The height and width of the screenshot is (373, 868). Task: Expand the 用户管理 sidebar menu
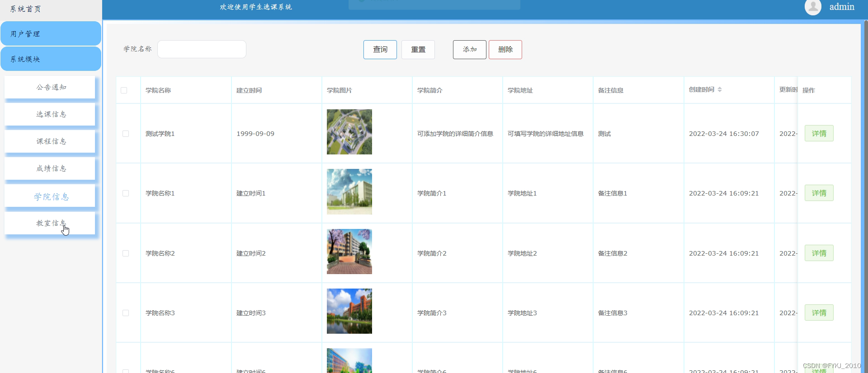(x=51, y=34)
